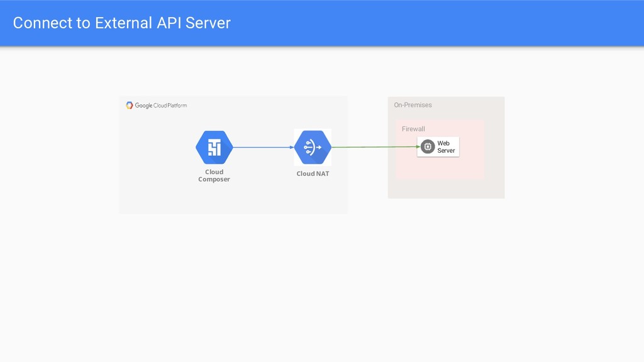Click the "Web Server" label text

pos(446,147)
